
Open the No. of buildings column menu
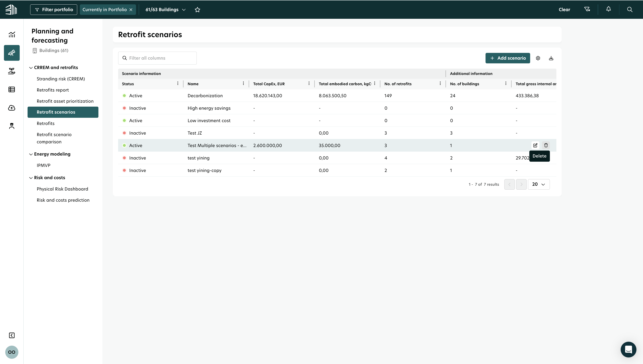pyautogui.click(x=506, y=83)
